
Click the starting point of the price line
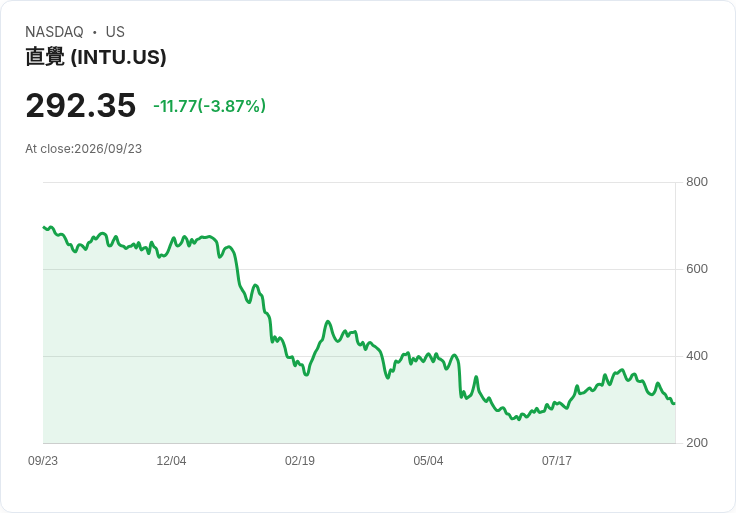[44, 227]
